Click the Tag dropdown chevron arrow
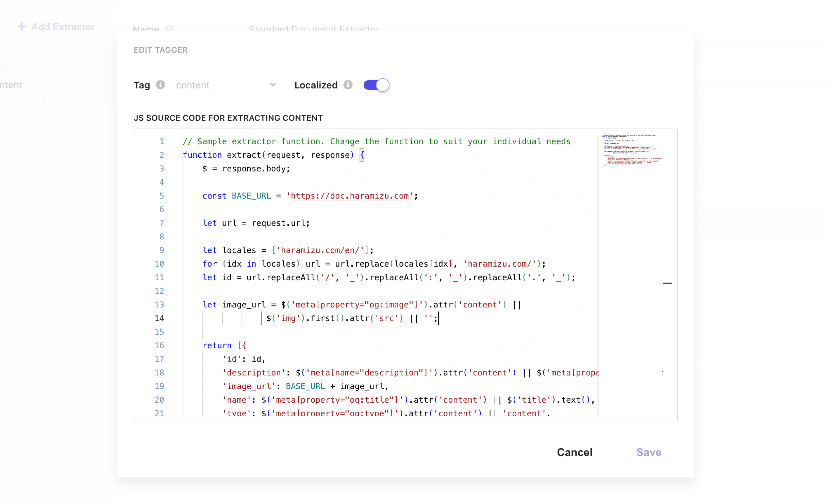 (272, 85)
